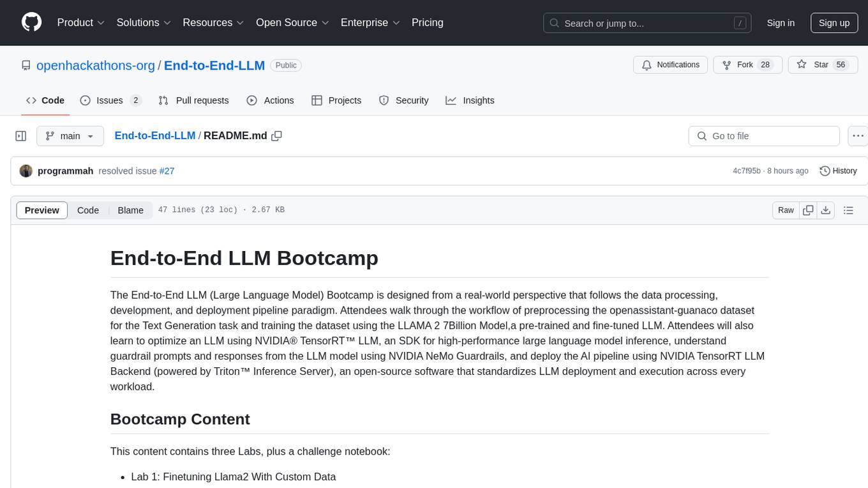Select the Blame view
The width and height of the screenshot is (868, 488).
point(131,210)
